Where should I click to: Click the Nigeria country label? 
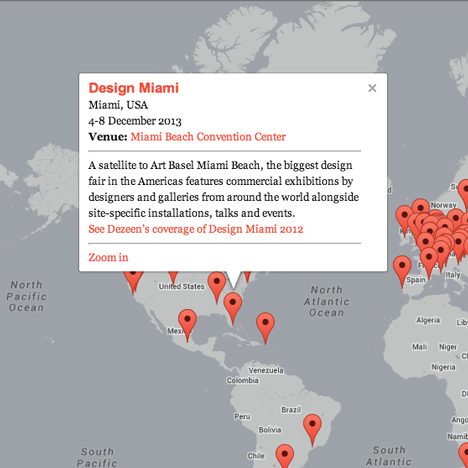coord(443,367)
